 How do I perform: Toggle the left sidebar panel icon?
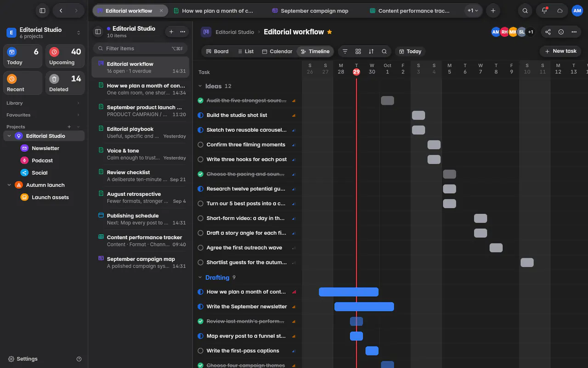click(x=42, y=11)
